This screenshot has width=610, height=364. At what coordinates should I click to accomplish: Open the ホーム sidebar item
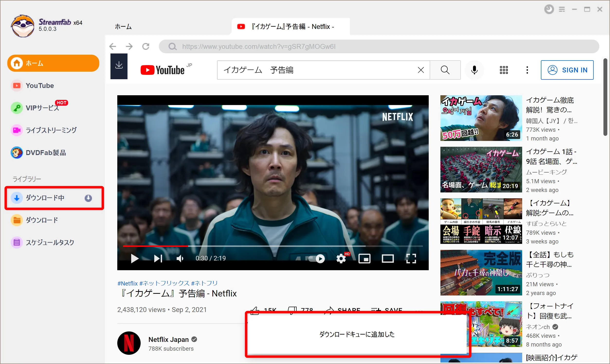[53, 63]
